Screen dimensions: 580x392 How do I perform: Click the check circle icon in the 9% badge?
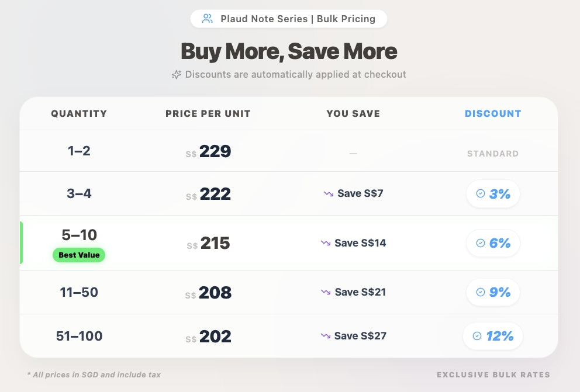tap(481, 292)
